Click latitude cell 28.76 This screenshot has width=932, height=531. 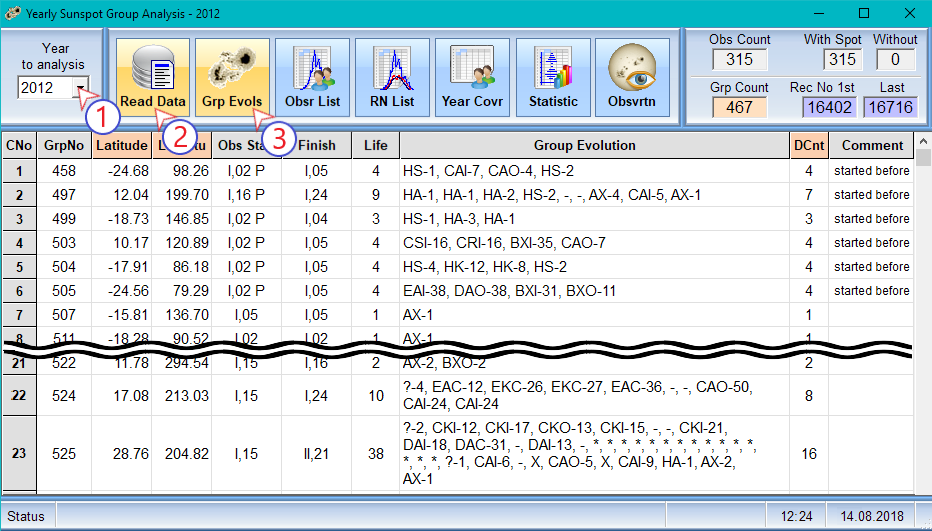click(x=122, y=454)
